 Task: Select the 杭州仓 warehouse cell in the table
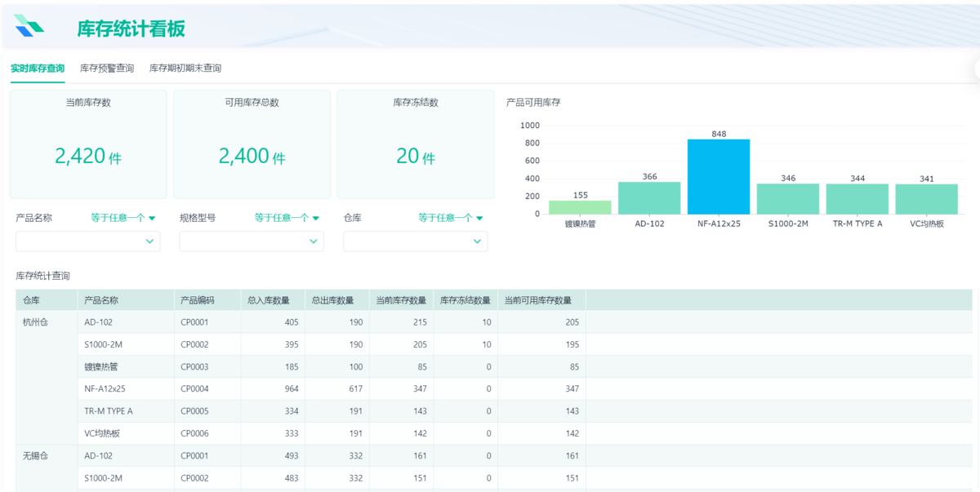tap(36, 322)
